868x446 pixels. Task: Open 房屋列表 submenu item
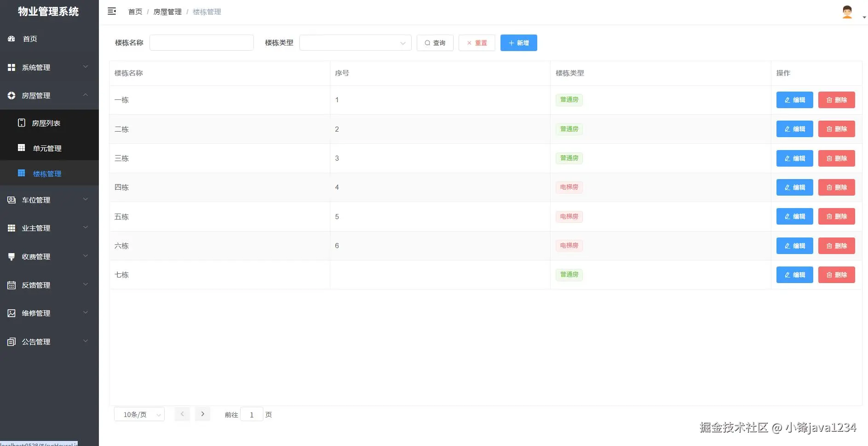[x=49, y=123]
